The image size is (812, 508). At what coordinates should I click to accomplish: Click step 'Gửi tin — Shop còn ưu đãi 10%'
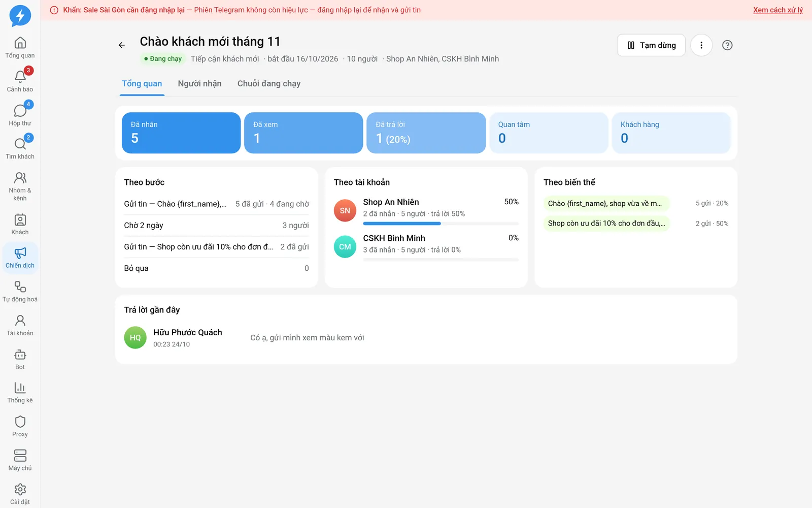click(217, 247)
